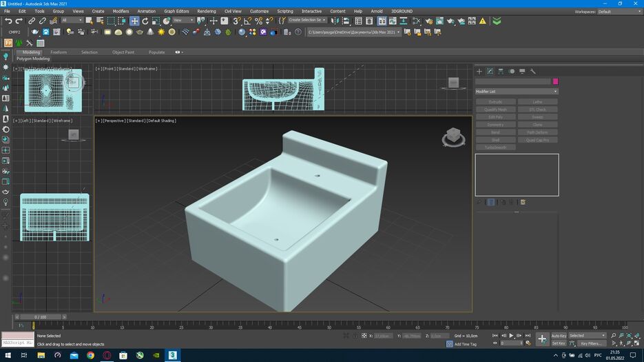Activate the Select and Rotate tool
Image resolution: width=644 pixels, height=362 pixels.
tap(145, 21)
